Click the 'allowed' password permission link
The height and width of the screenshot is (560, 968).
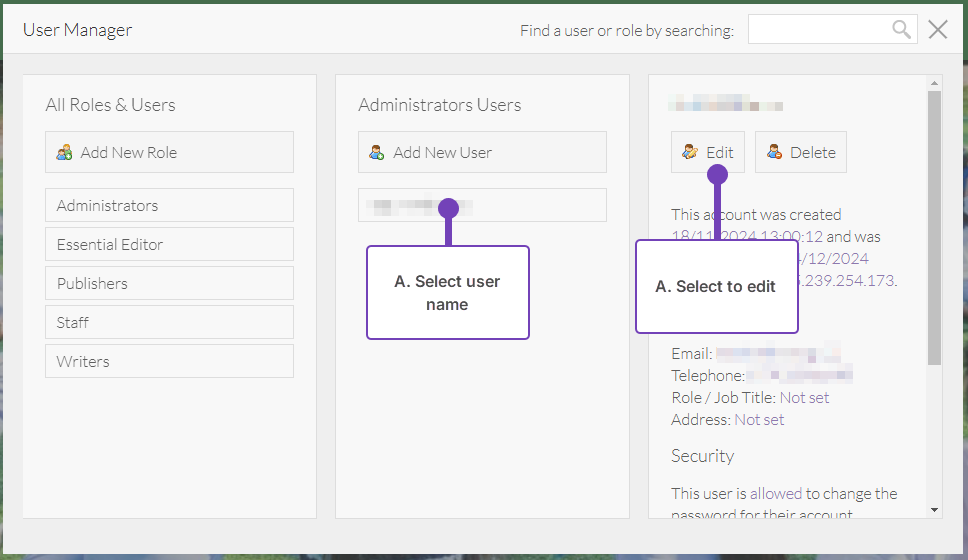click(x=775, y=493)
